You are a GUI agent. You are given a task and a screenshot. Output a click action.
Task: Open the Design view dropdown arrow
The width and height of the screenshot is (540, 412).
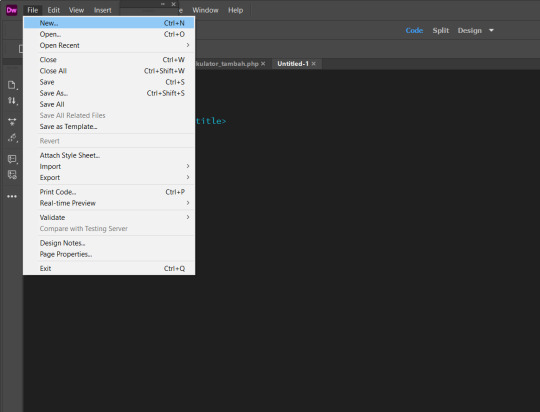tap(491, 30)
